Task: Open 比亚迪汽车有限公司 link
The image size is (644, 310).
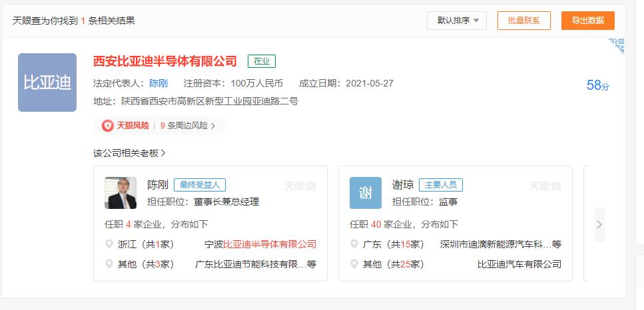Action: (x=519, y=264)
